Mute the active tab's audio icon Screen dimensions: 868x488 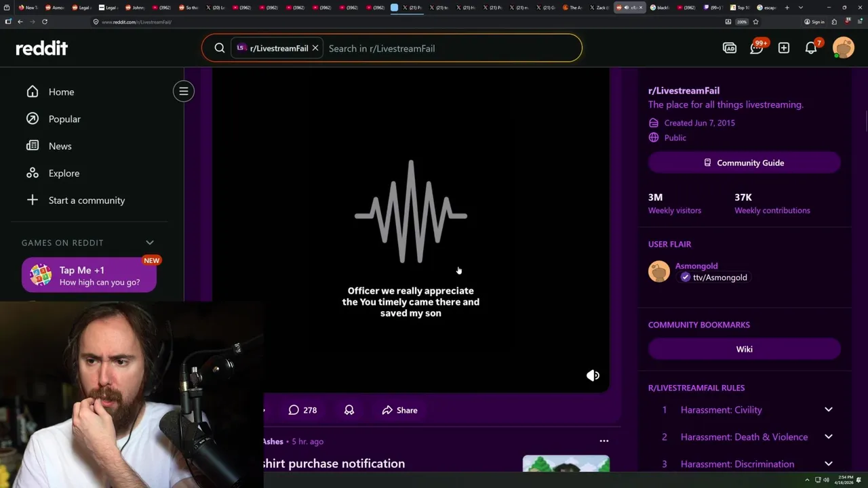tap(626, 7)
